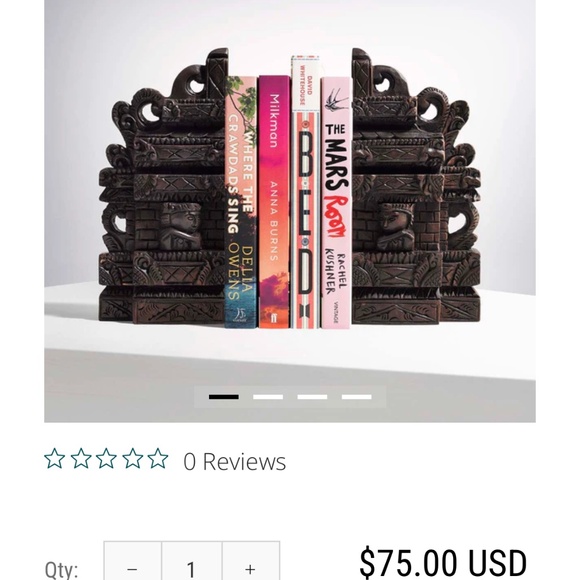
Task: Click the BED book by David Whitehouse
Action: tap(305, 192)
